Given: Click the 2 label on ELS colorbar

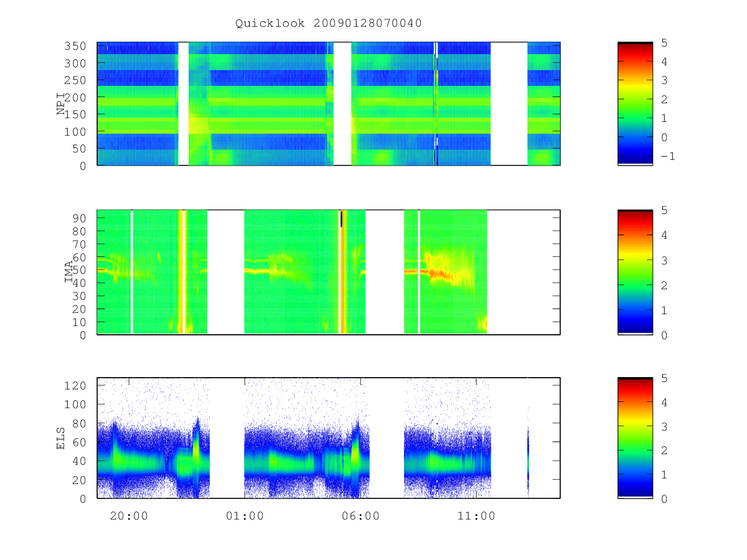Looking at the screenshot, I should 664,450.
